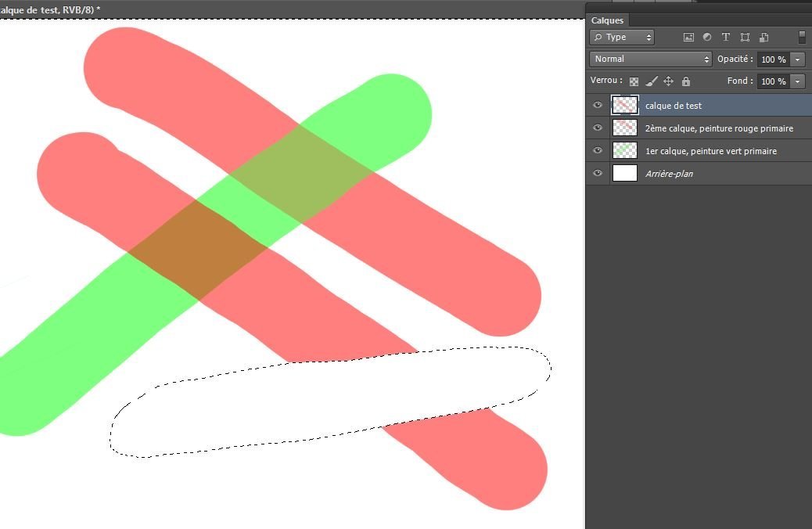Switch to the Calques panel tab
Viewport: 812px width, 529px height.
coord(606,21)
